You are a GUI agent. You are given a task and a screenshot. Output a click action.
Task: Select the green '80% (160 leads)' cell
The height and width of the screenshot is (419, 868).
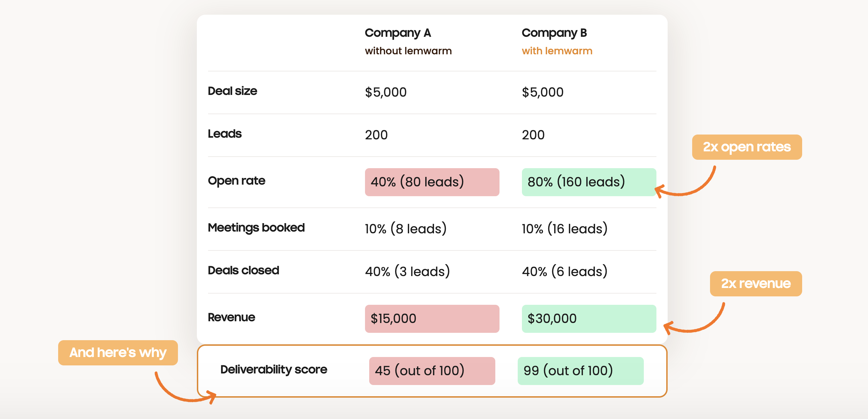pyautogui.click(x=588, y=182)
